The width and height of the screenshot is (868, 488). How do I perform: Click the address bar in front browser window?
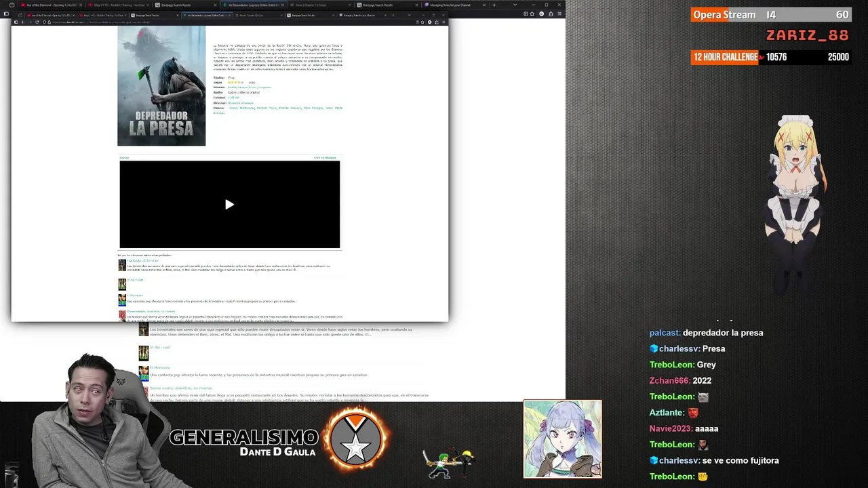[231, 22]
